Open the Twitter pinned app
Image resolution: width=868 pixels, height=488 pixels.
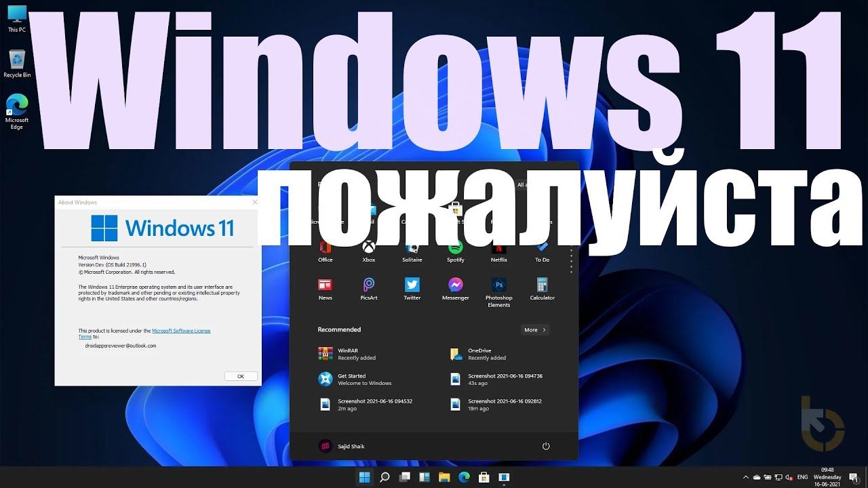coord(412,289)
